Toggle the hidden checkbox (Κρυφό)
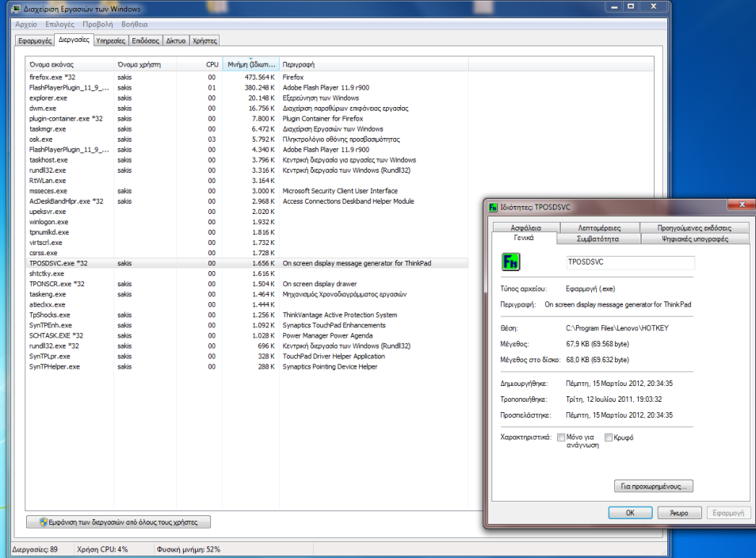 609,438
